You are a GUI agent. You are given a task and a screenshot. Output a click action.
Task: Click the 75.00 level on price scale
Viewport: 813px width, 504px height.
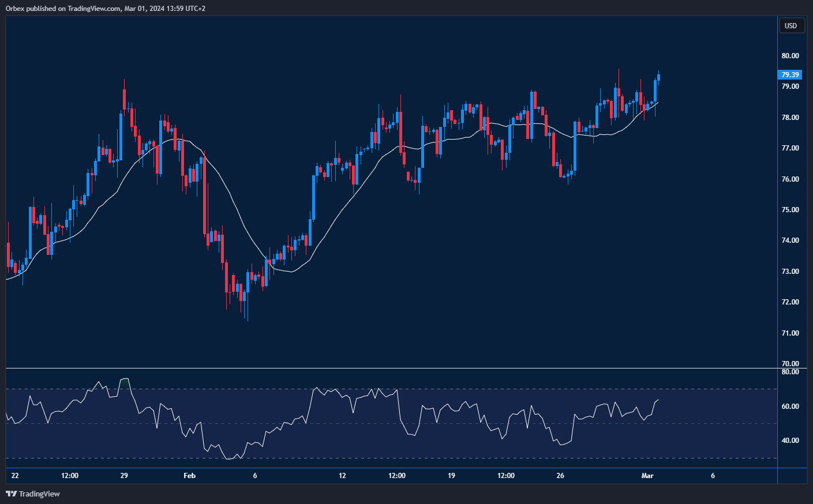click(790, 210)
